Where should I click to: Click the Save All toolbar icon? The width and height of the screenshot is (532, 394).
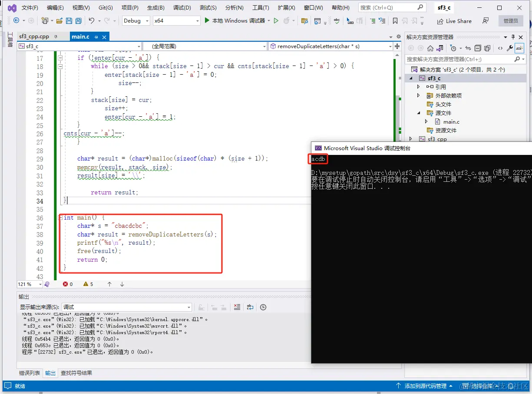point(79,20)
